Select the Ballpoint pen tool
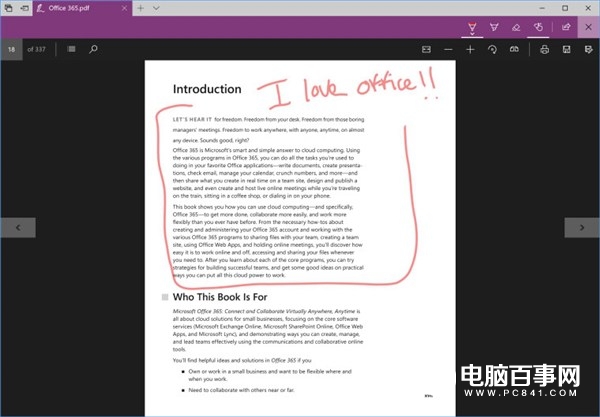Viewport: 600px width, 417px height. coord(472,27)
